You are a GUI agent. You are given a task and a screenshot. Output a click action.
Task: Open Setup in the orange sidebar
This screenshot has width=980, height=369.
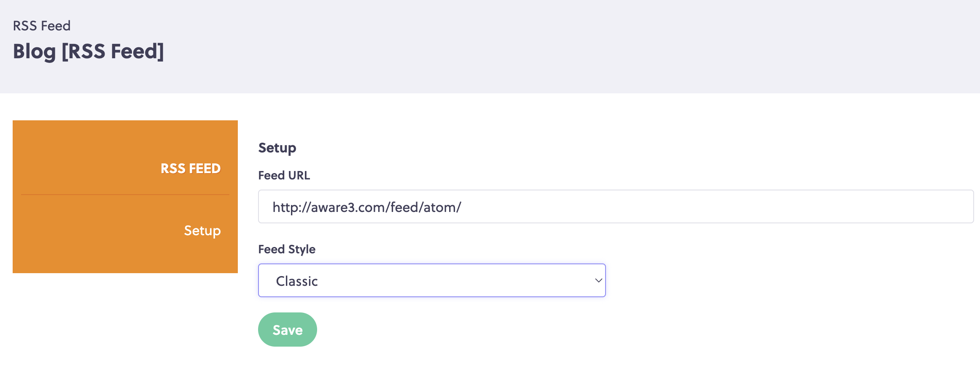pyautogui.click(x=202, y=231)
